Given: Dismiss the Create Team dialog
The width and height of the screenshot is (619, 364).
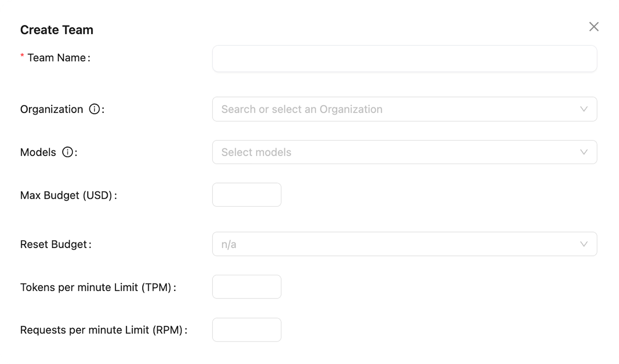Looking at the screenshot, I should [x=594, y=27].
